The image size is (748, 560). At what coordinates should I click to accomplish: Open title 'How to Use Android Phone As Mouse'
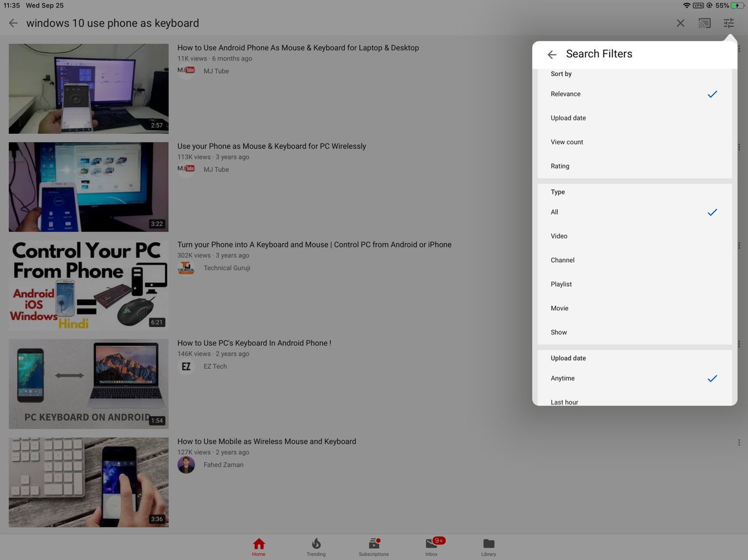click(298, 48)
